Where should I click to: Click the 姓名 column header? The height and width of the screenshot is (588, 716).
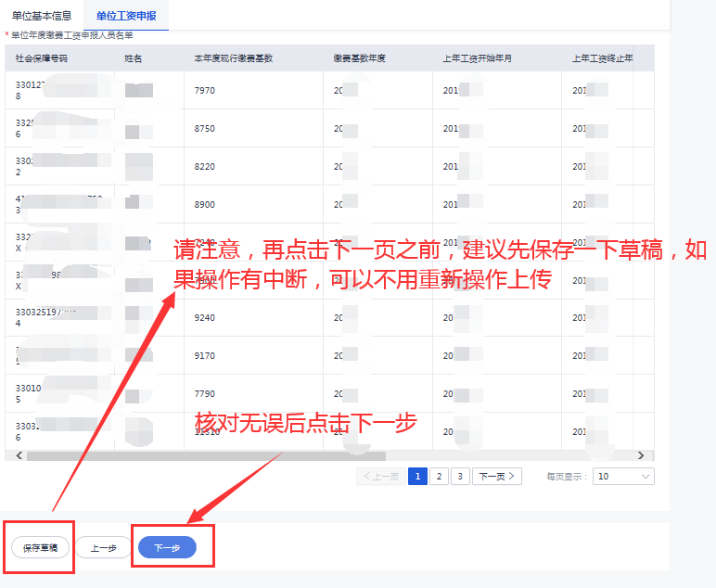[134, 58]
